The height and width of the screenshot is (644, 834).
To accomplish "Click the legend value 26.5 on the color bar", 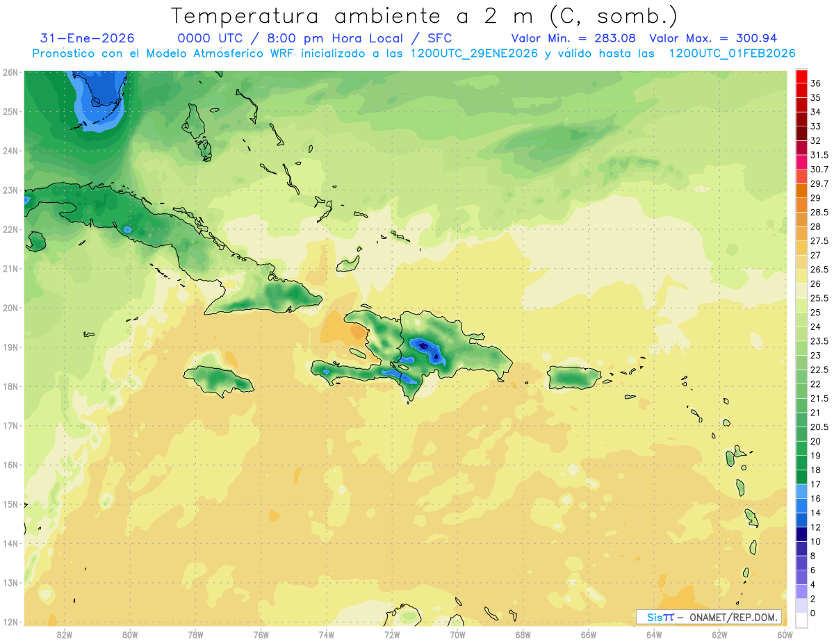I will (819, 270).
